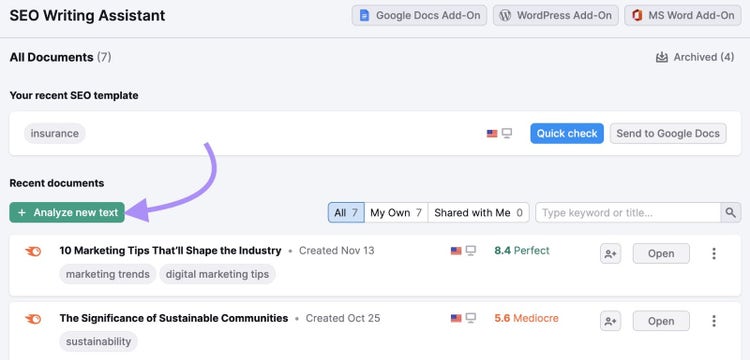Share the 10 Marketing Tips document
The width and height of the screenshot is (750, 360).
(x=610, y=254)
